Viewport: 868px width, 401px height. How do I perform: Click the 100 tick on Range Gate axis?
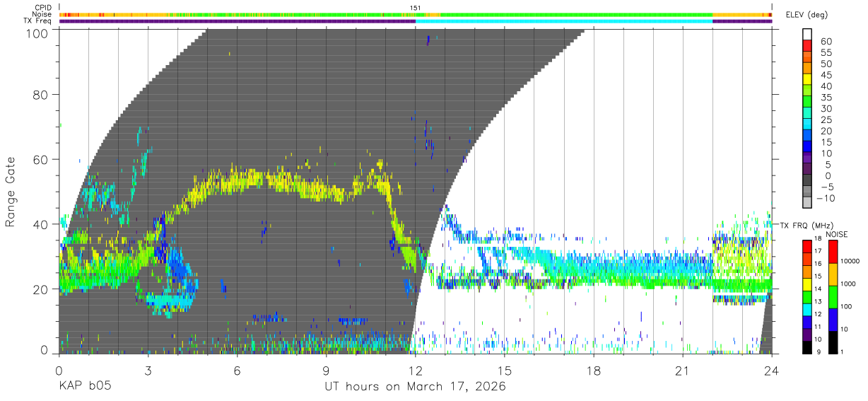click(37, 33)
